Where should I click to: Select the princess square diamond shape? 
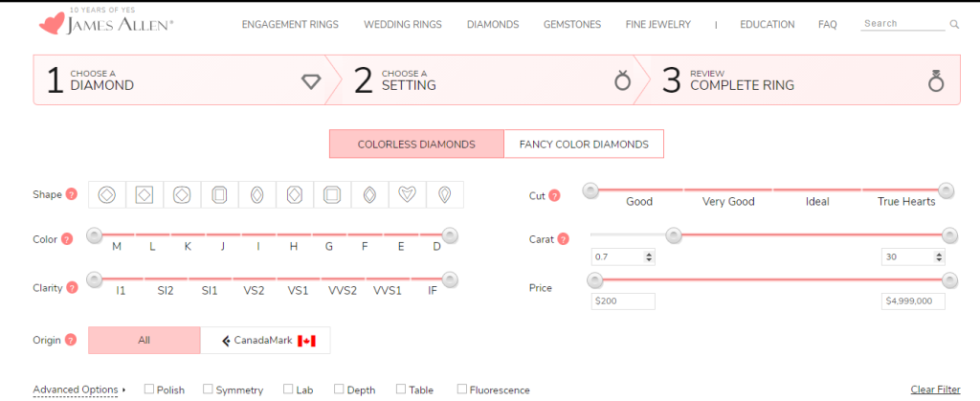coord(145,195)
